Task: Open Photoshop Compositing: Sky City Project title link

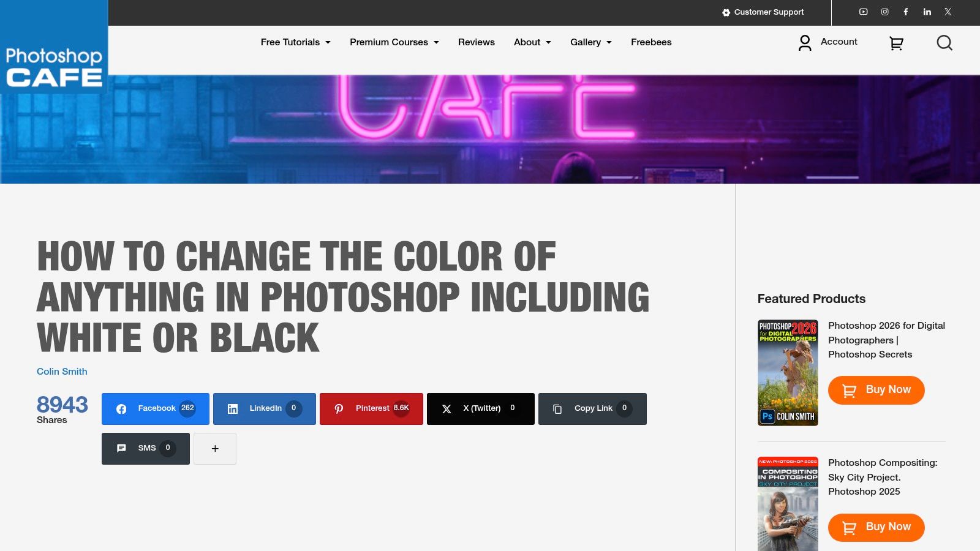Action: (x=883, y=477)
